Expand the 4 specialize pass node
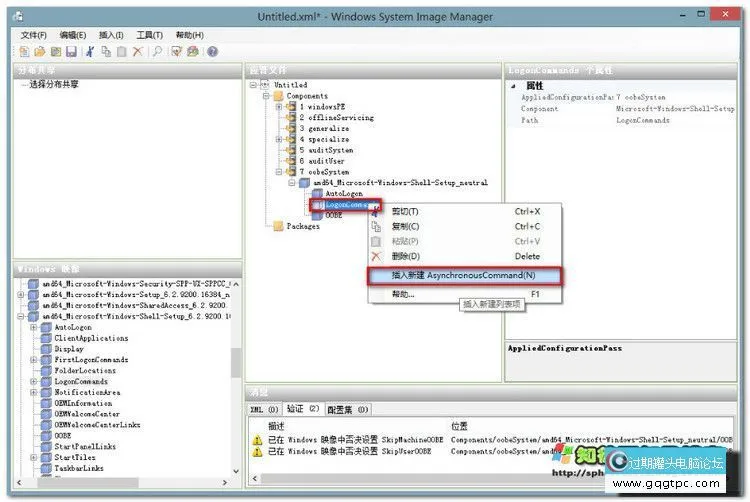Viewport: 750px width, 502px height. pyautogui.click(x=280, y=140)
